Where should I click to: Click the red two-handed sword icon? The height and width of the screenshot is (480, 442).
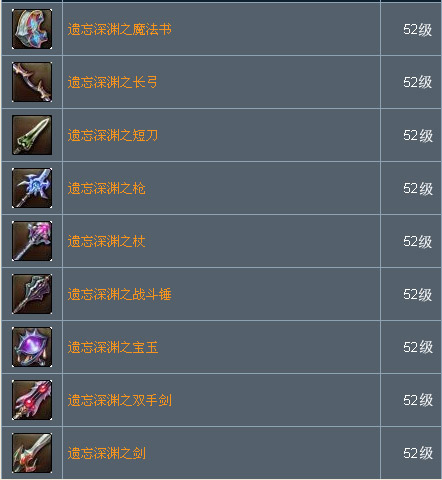(x=32, y=400)
